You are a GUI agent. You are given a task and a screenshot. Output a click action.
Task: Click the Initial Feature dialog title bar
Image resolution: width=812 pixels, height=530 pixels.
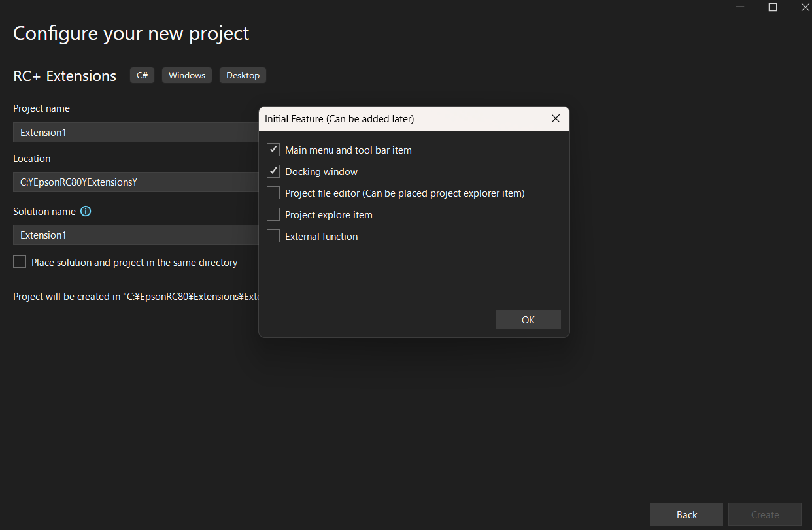[392, 119]
